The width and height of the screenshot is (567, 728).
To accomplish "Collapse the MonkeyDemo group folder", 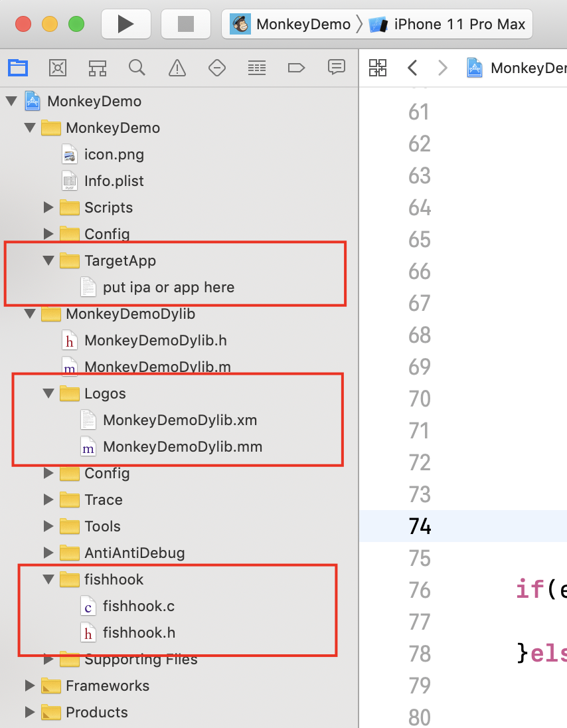I will tap(30, 128).
